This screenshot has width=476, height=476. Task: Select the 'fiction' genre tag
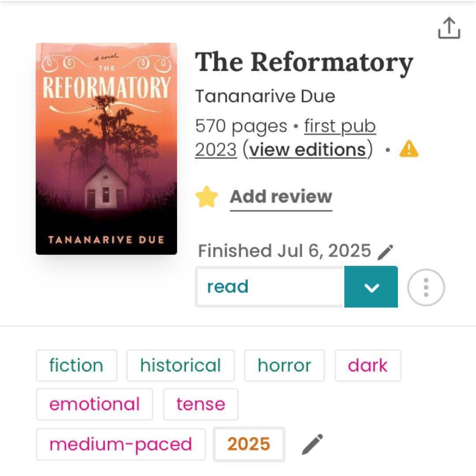click(76, 365)
